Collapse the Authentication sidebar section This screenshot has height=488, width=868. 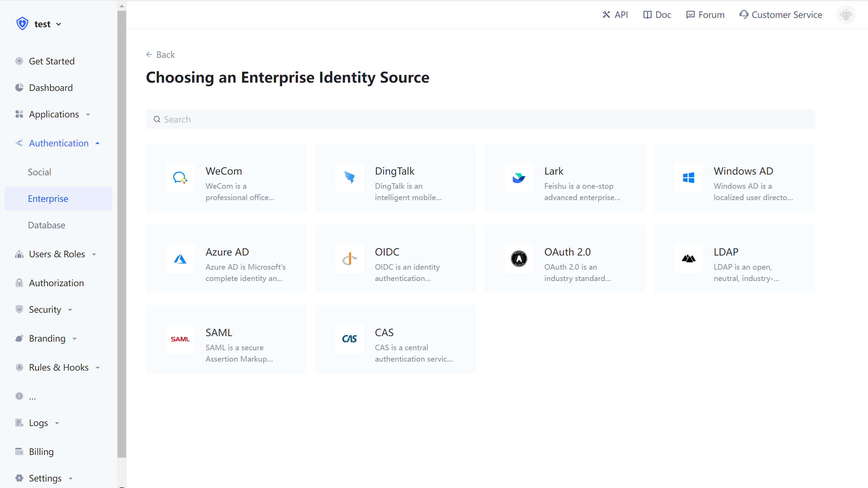tap(59, 143)
